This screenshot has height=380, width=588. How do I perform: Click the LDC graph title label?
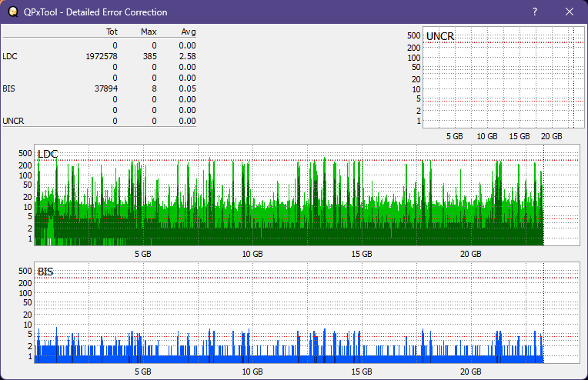(x=48, y=154)
